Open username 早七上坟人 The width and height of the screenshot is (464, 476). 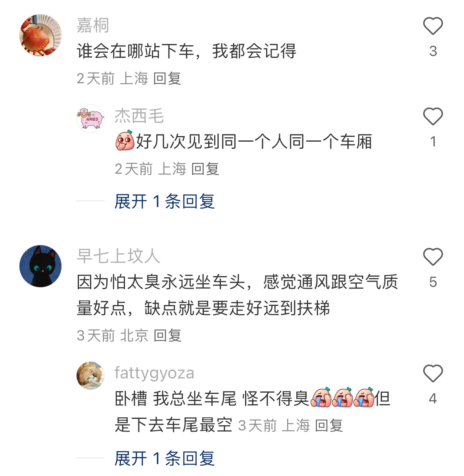[x=118, y=256]
